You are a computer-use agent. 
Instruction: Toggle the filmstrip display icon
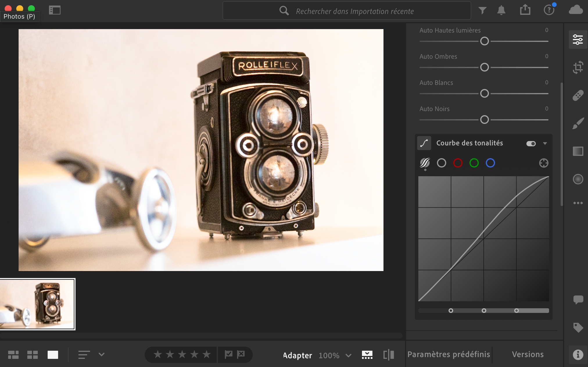[367, 355]
